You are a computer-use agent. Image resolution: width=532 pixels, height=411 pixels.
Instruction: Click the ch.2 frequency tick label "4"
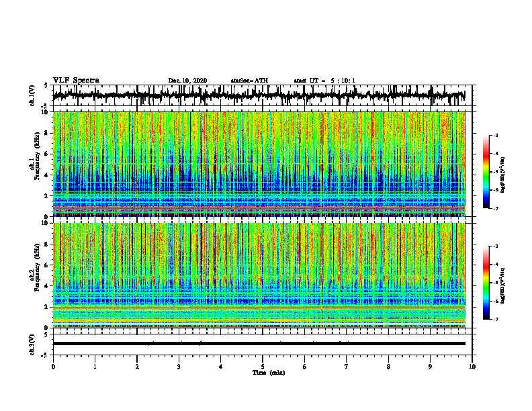[x=46, y=286]
